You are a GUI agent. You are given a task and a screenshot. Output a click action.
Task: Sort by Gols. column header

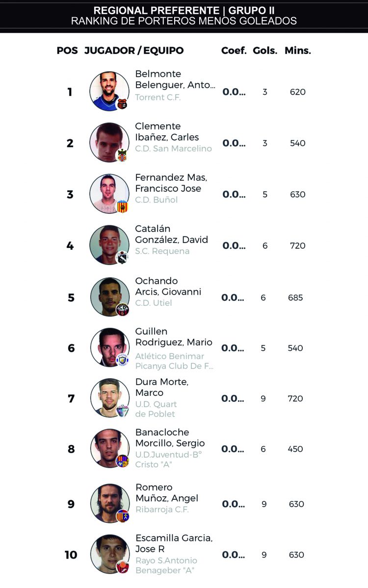click(x=265, y=50)
